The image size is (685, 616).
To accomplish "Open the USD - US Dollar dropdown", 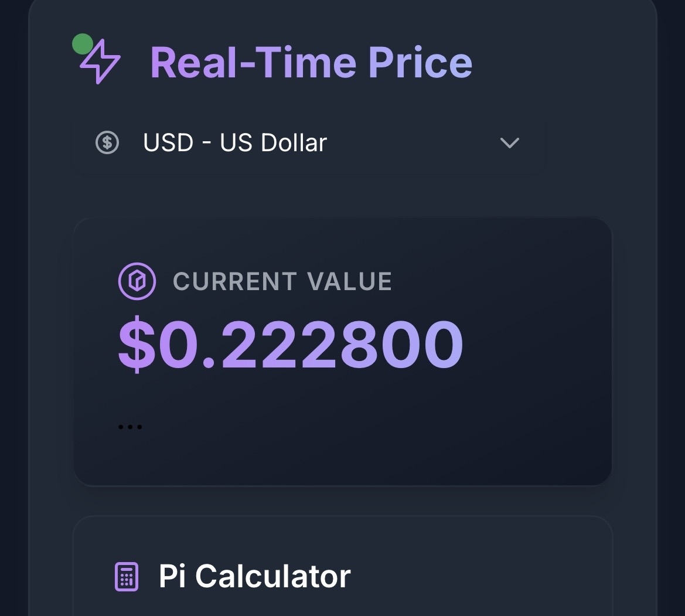I will point(308,143).
